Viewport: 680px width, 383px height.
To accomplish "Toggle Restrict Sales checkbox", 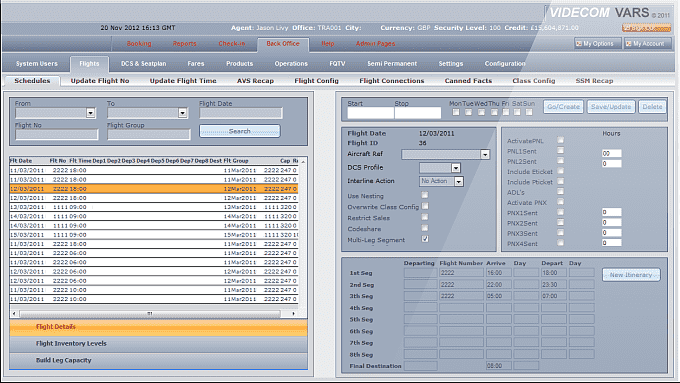I will tap(425, 216).
